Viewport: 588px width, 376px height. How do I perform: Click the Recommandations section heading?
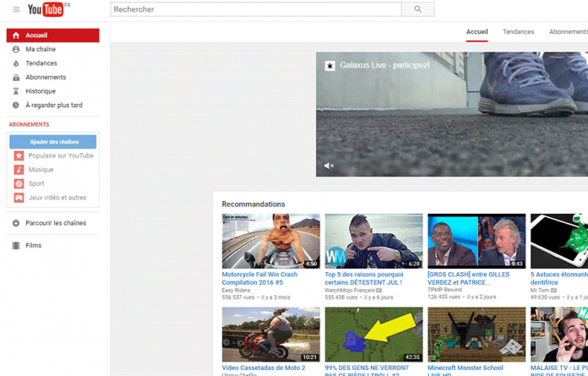coord(253,204)
